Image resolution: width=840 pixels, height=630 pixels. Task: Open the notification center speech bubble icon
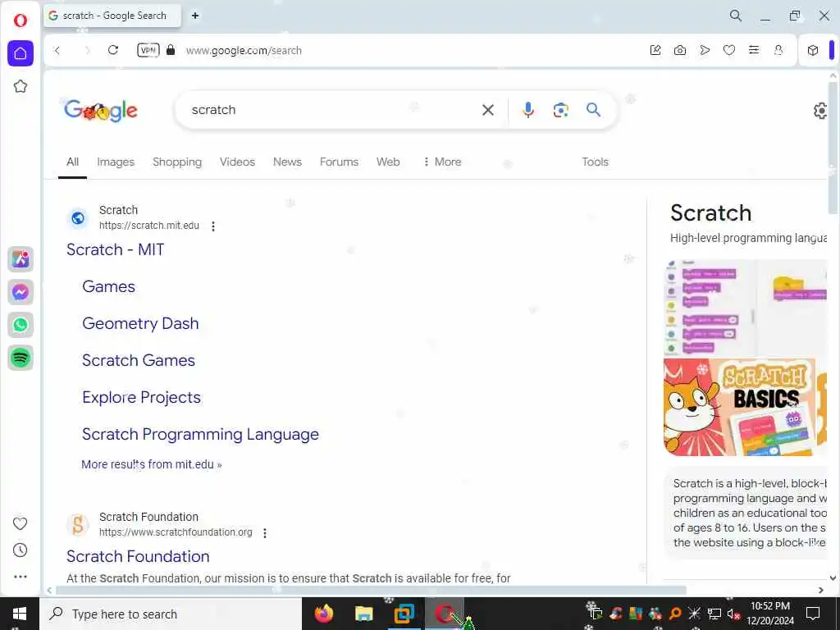tap(813, 614)
